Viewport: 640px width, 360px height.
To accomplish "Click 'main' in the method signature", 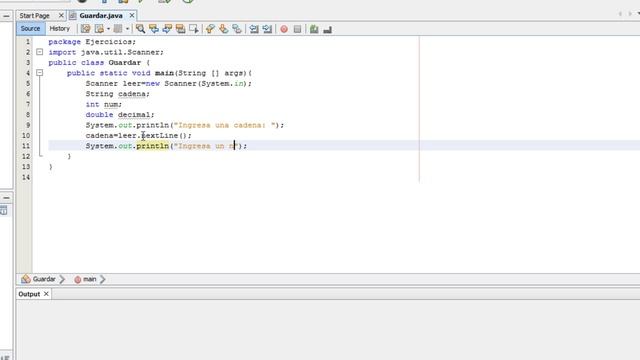I will [164, 73].
